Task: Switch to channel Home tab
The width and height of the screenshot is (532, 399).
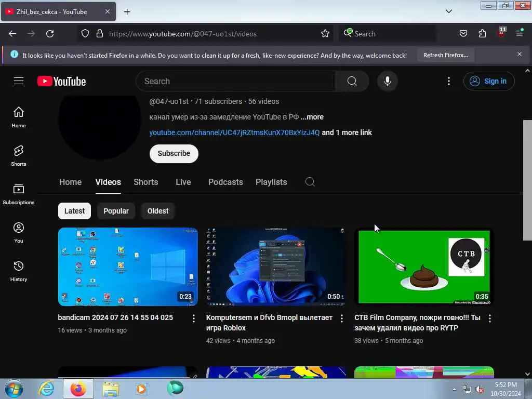Action: 70,182
